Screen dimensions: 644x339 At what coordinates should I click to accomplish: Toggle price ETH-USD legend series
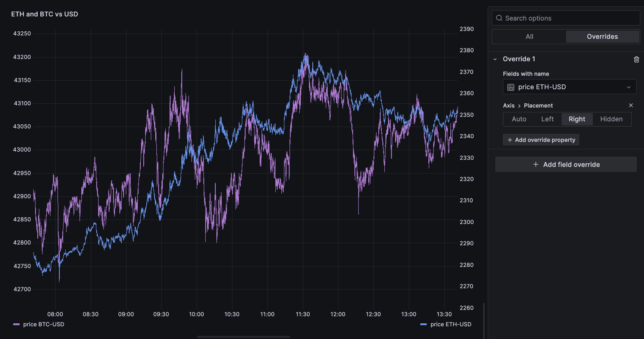coord(451,324)
